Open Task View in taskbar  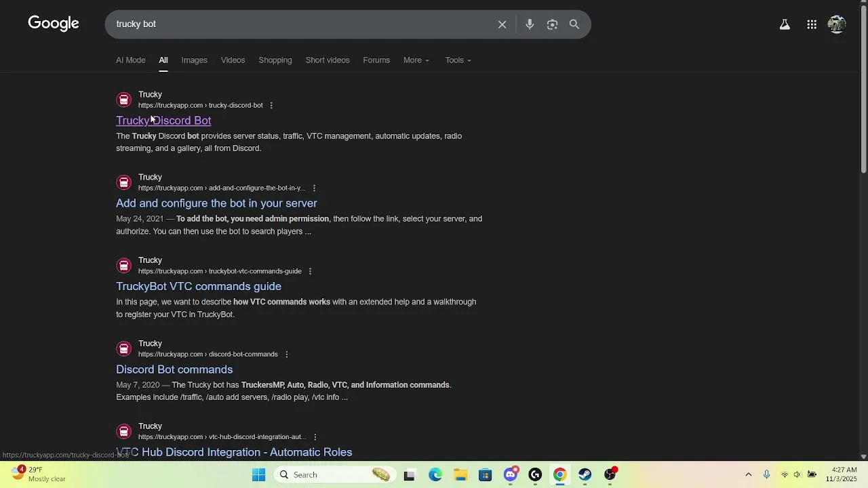click(409, 474)
